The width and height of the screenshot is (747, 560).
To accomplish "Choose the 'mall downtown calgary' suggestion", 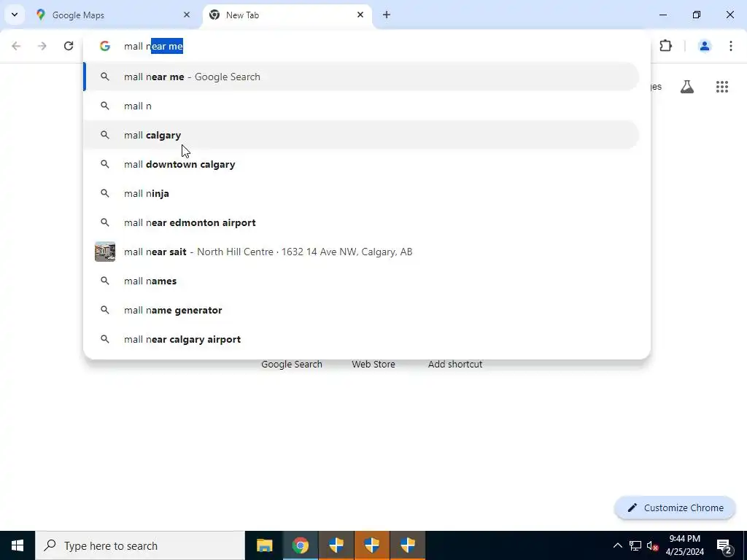I will pyautogui.click(x=362, y=164).
